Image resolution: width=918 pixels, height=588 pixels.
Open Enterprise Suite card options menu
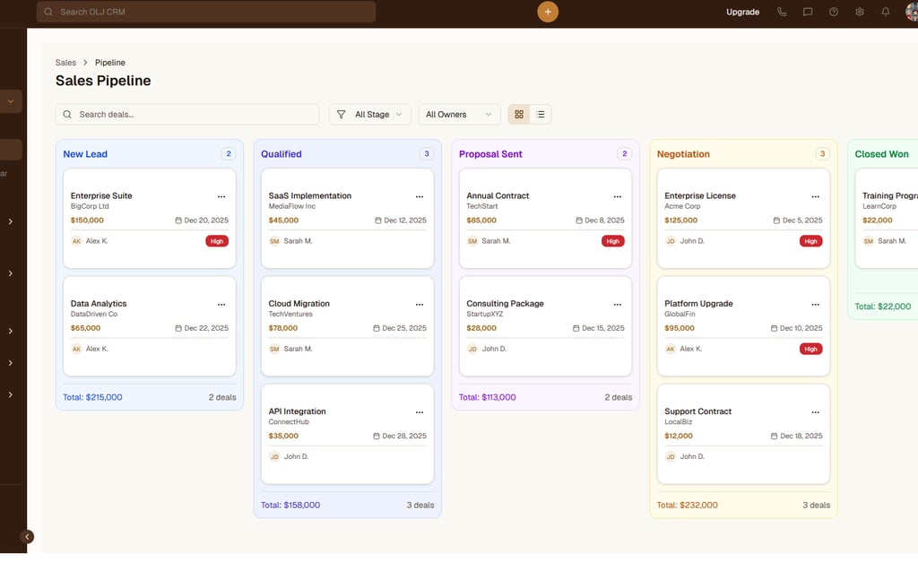[221, 197]
